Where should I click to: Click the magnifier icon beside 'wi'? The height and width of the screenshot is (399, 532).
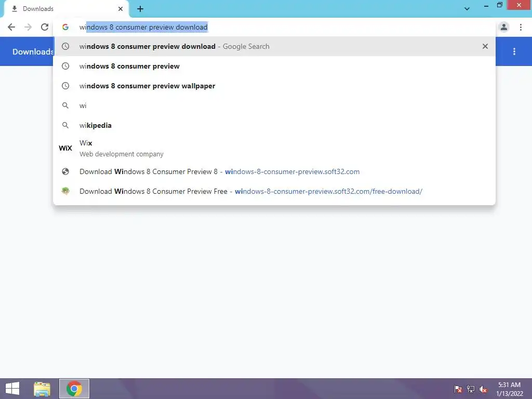(x=65, y=105)
